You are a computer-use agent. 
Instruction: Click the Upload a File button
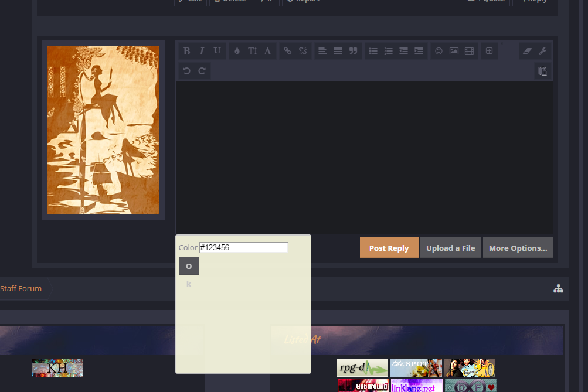click(x=450, y=248)
